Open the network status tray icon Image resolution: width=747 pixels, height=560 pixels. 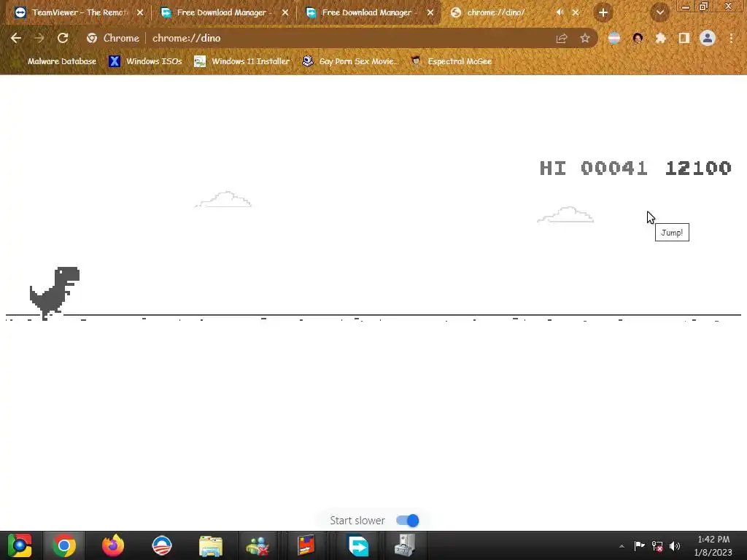657,545
